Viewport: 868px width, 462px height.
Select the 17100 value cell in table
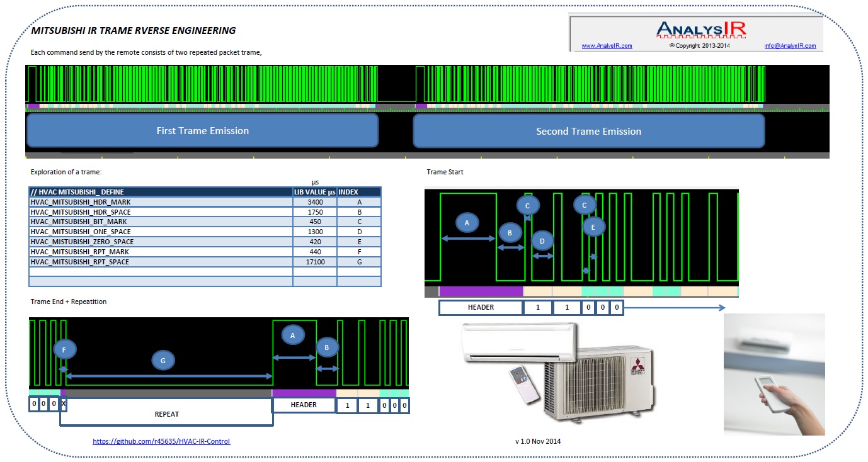(x=315, y=262)
